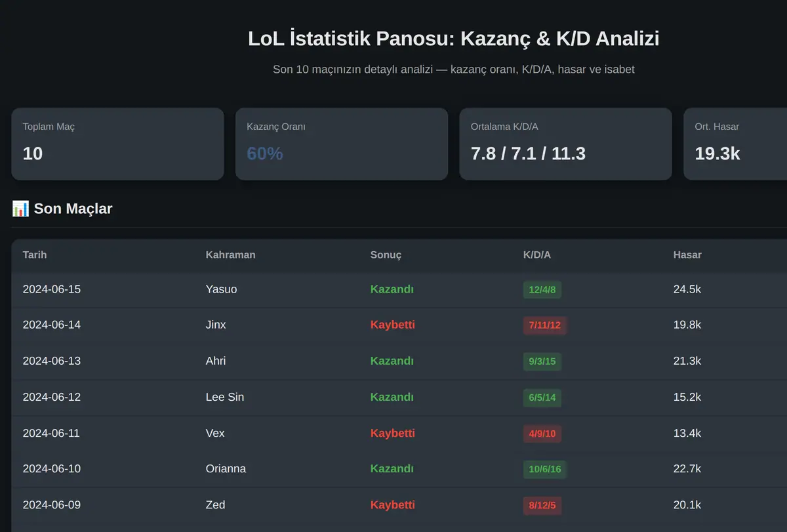Screen dimensions: 787x532
Task: Select the Toplam Maç card
Action: click(117, 144)
